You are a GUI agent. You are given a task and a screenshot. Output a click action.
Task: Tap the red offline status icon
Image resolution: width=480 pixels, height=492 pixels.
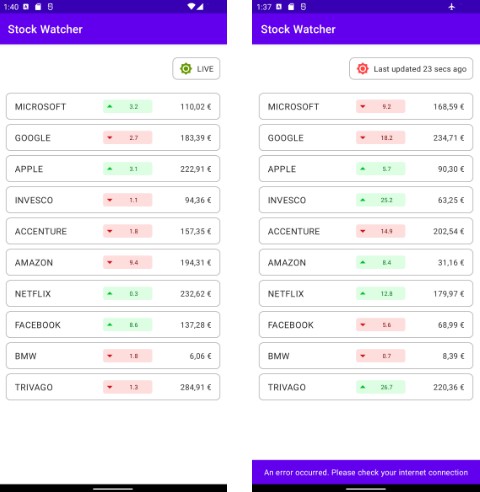[x=362, y=69]
